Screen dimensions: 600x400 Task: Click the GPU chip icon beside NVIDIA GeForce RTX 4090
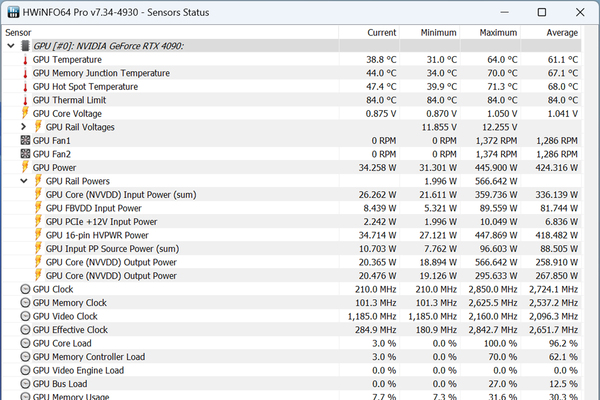pos(25,46)
